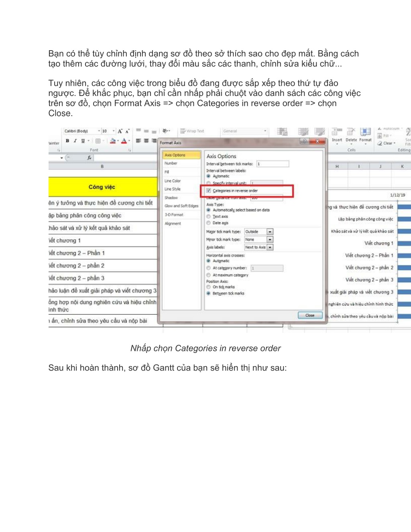Select column H header
411x532 pixels.
(337, 166)
